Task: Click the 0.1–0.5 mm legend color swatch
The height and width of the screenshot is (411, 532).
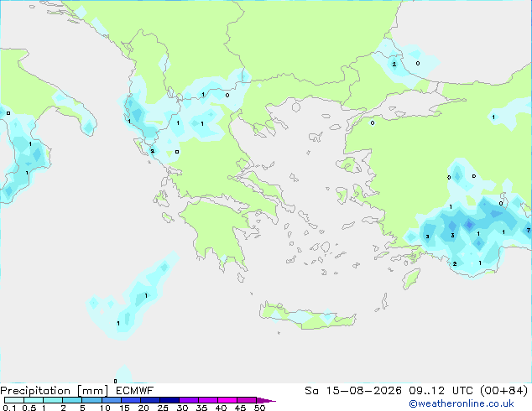Action: point(14,400)
